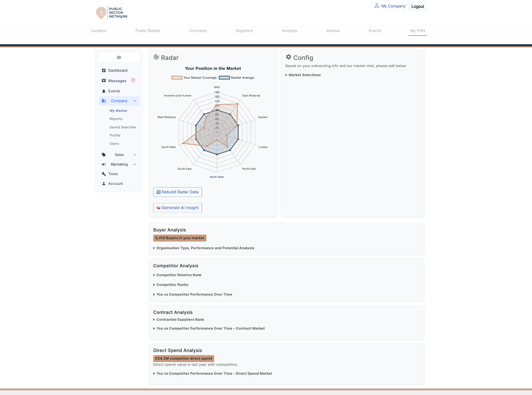
Task: Open the Public Bodies nav tab
Action: (x=148, y=31)
